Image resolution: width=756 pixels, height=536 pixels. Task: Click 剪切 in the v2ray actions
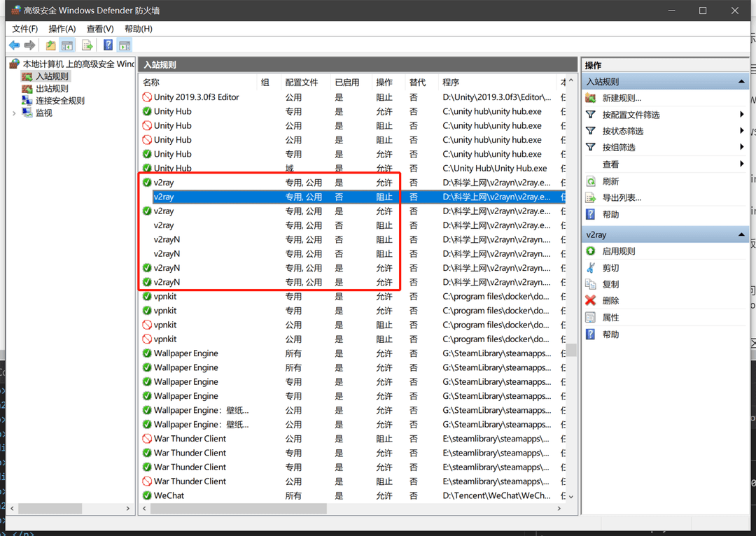pyautogui.click(x=610, y=268)
